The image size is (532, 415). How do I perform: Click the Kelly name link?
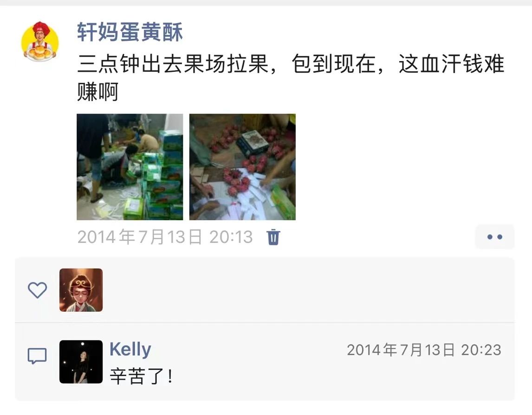coord(130,349)
